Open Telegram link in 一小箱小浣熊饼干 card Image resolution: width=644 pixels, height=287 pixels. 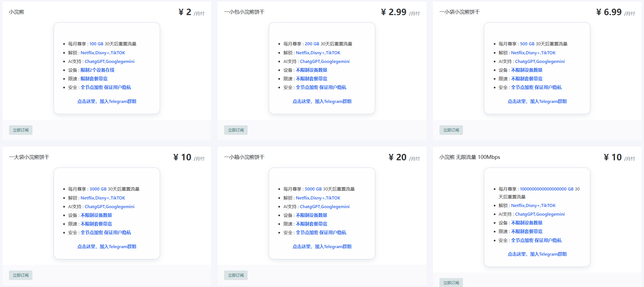tap(322, 246)
